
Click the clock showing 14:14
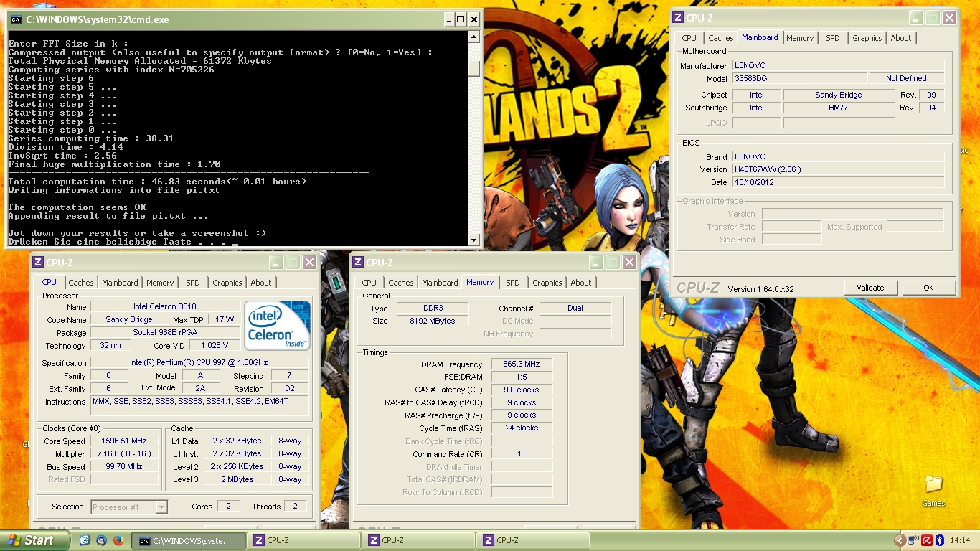960,540
